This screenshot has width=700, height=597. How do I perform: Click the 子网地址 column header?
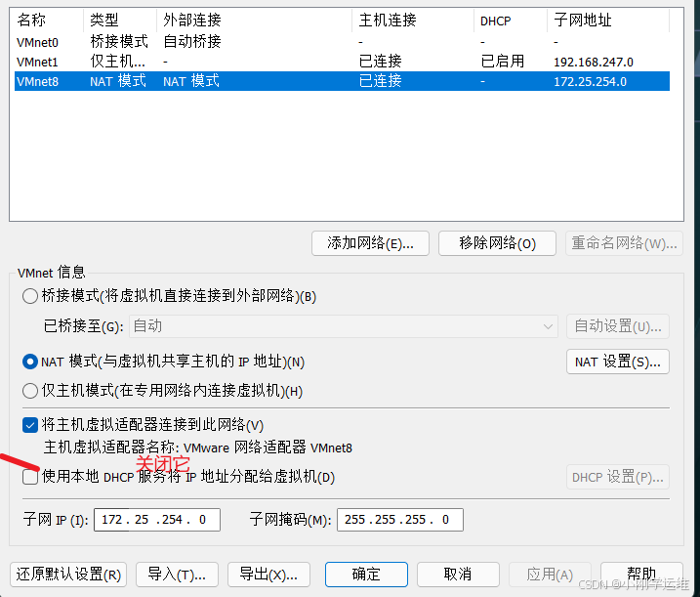pyautogui.click(x=583, y=21)
